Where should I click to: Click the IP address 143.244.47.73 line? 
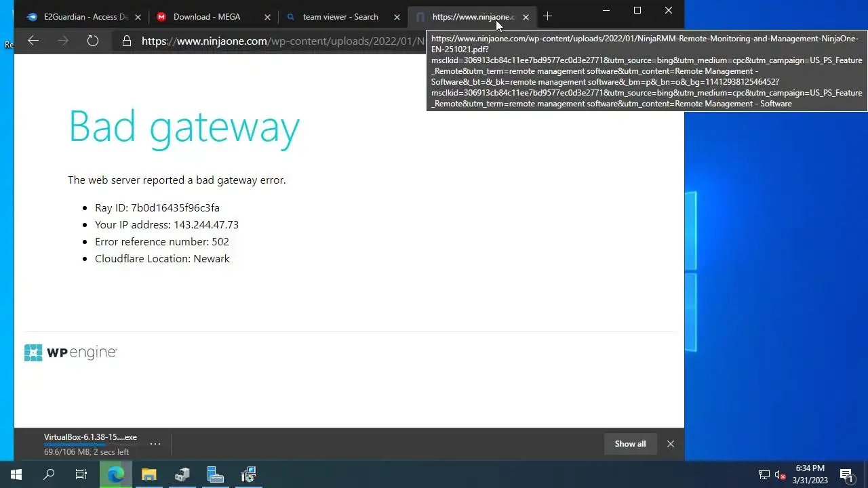[167, 225]
